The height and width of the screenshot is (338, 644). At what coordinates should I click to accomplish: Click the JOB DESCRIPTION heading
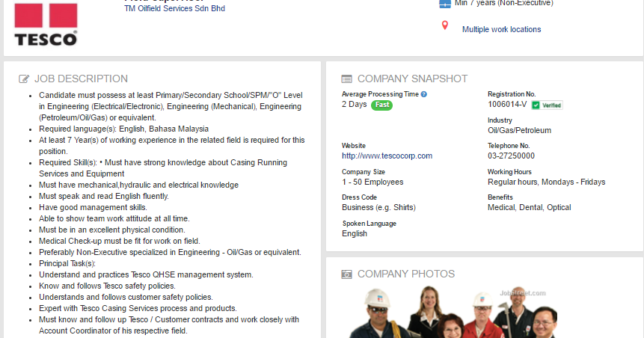pos(81,79)
